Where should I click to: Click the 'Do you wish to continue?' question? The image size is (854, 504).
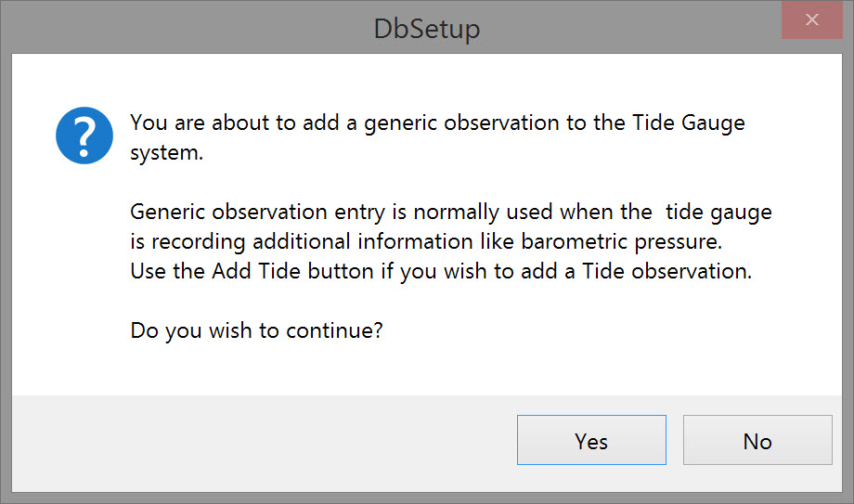coord(256,330)
